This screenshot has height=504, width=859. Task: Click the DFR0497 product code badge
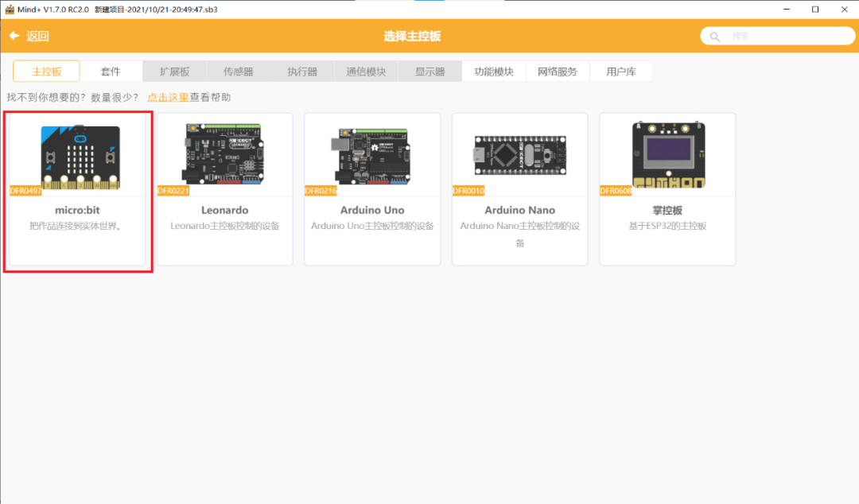[x=25, y=191]
